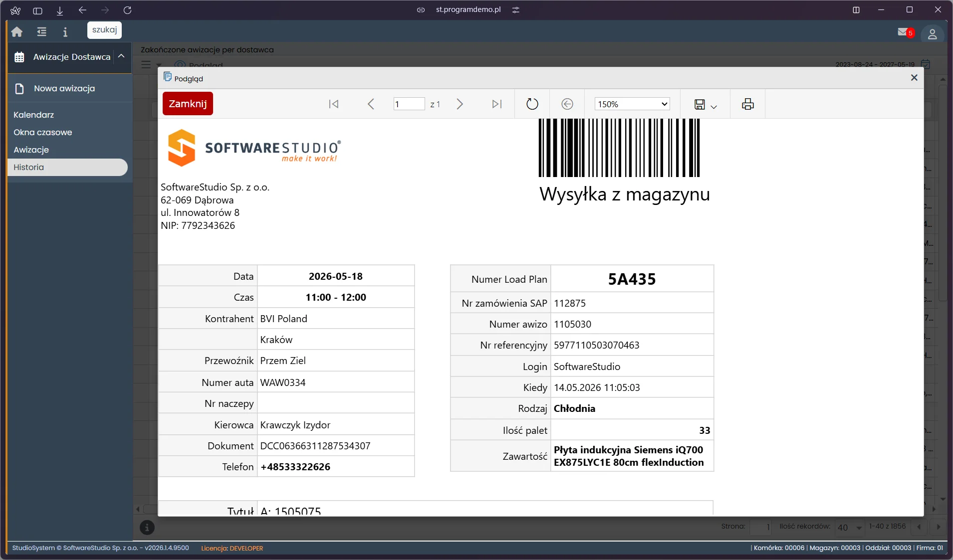This screenshot has width=953, height=560.
Task: Click the Strona page number field
Action: click(x=761, y=527)
